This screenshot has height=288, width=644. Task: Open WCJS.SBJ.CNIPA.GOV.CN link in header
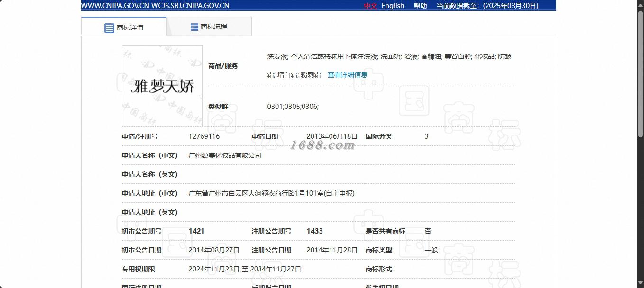tap(190, 6)
